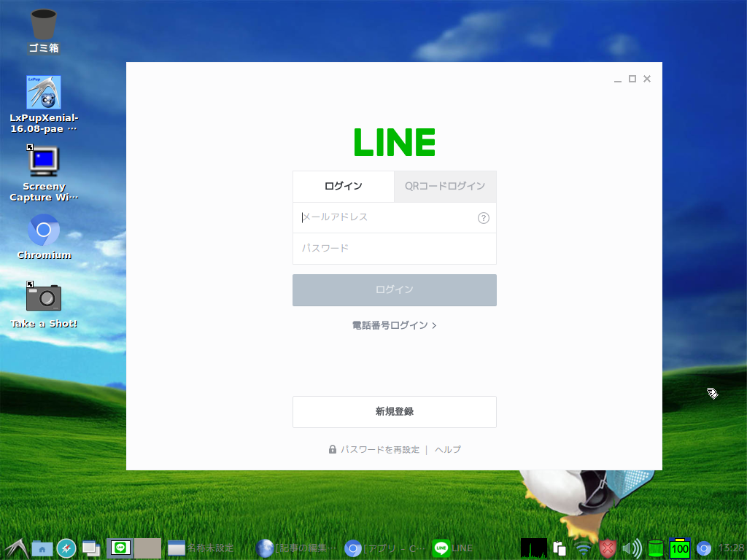Click the show desktop windows icon in taskbar
Image resolution: width=747 pixels, height=560 pixels.
coord(91,548)
